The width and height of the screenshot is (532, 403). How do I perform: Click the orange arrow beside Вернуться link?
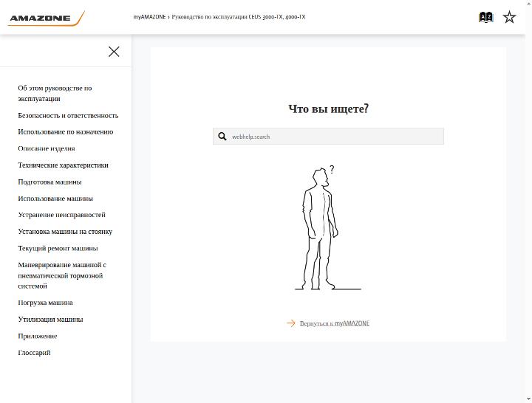(291, 323)
